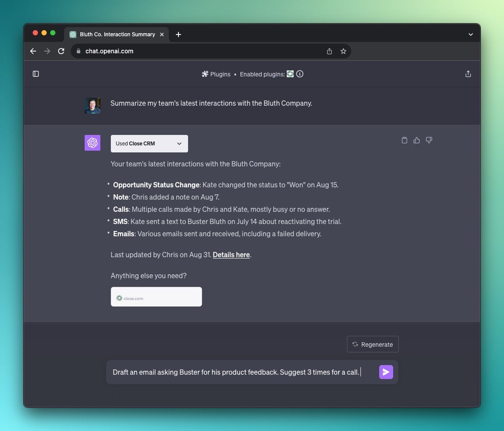
Task: Click the Plugins puzzle icon
Action: tap(205, 74)
